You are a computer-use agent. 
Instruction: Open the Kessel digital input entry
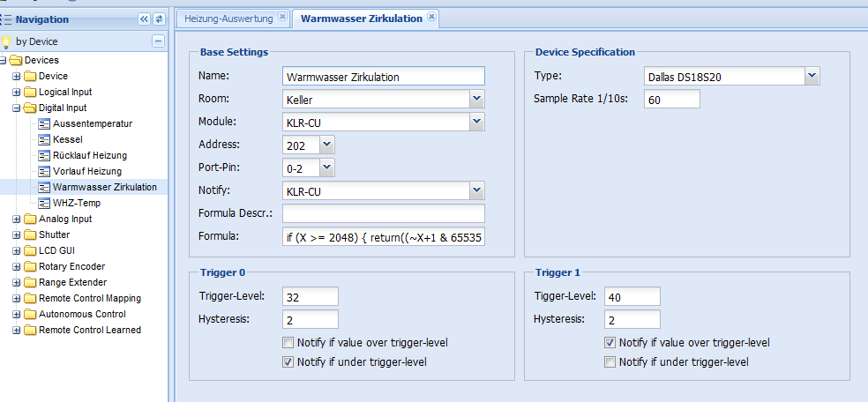(68, 140)
